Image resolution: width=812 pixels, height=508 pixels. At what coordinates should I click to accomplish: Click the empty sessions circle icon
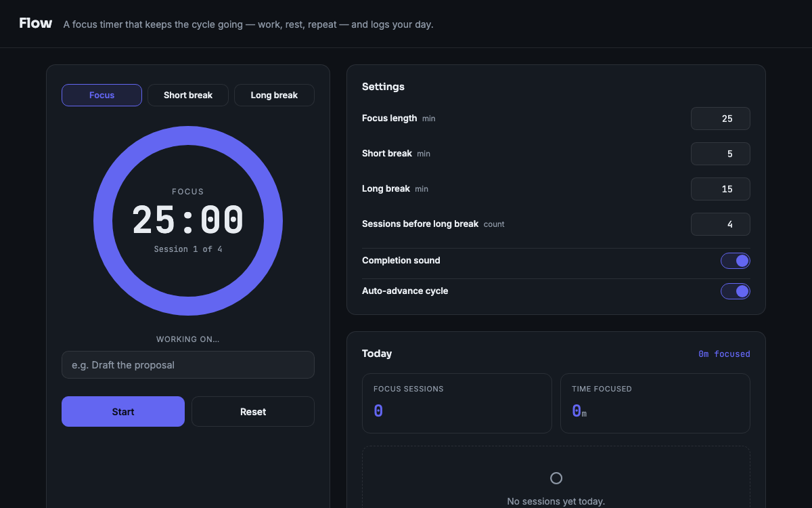(556, 478)
